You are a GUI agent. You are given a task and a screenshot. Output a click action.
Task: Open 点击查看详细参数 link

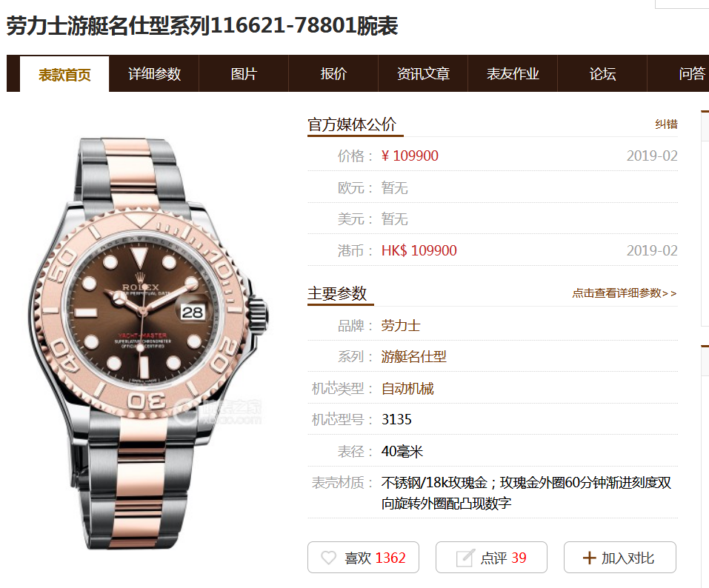click(x=625, y=293)
